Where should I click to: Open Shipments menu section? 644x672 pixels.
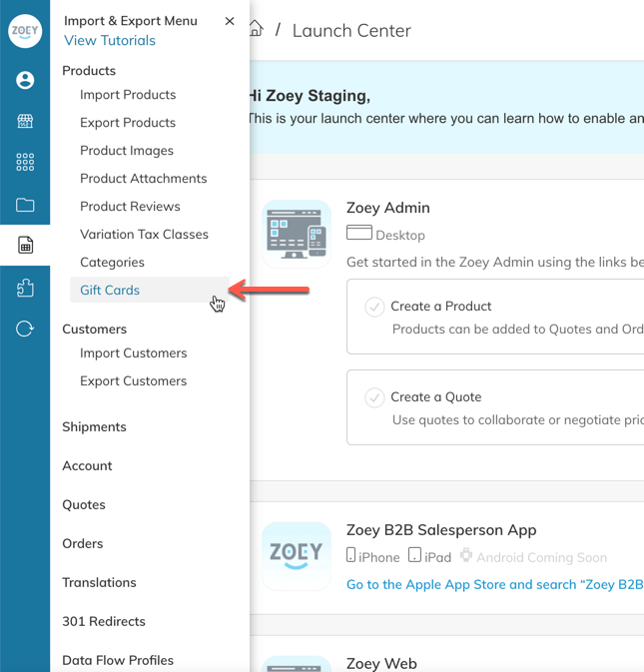(x=94, y=426)
